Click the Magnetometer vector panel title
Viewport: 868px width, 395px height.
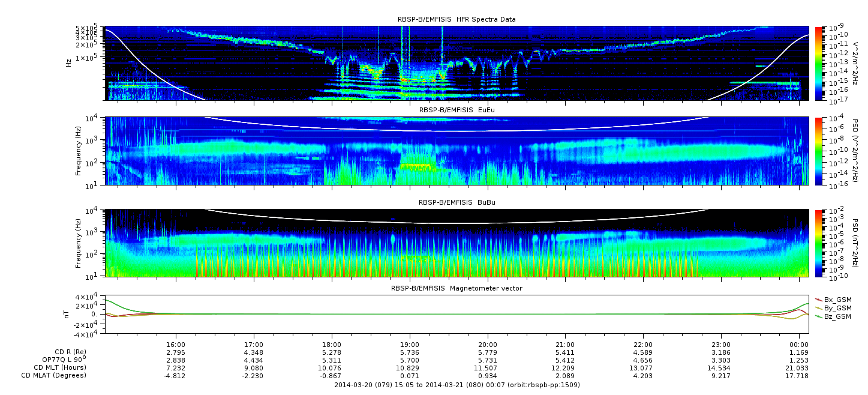pos(456,288)
